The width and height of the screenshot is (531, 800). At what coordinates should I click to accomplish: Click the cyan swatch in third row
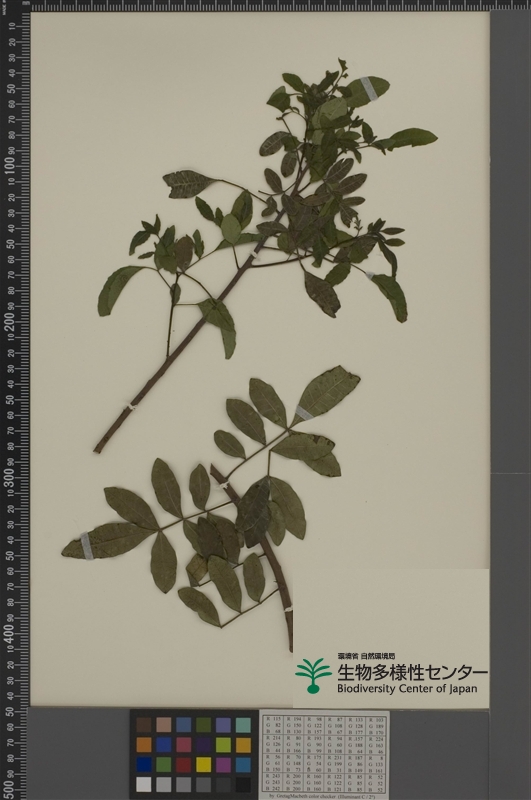[x=243, y=764]
